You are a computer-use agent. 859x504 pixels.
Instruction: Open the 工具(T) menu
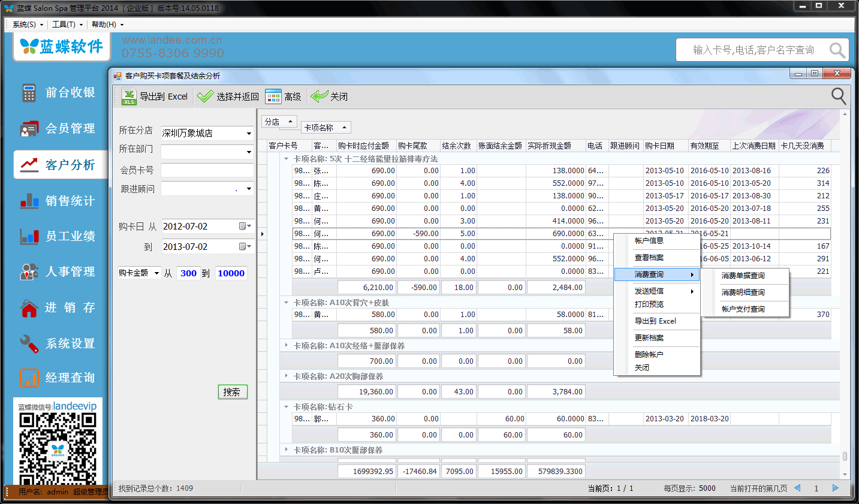[x=67, y=25]
